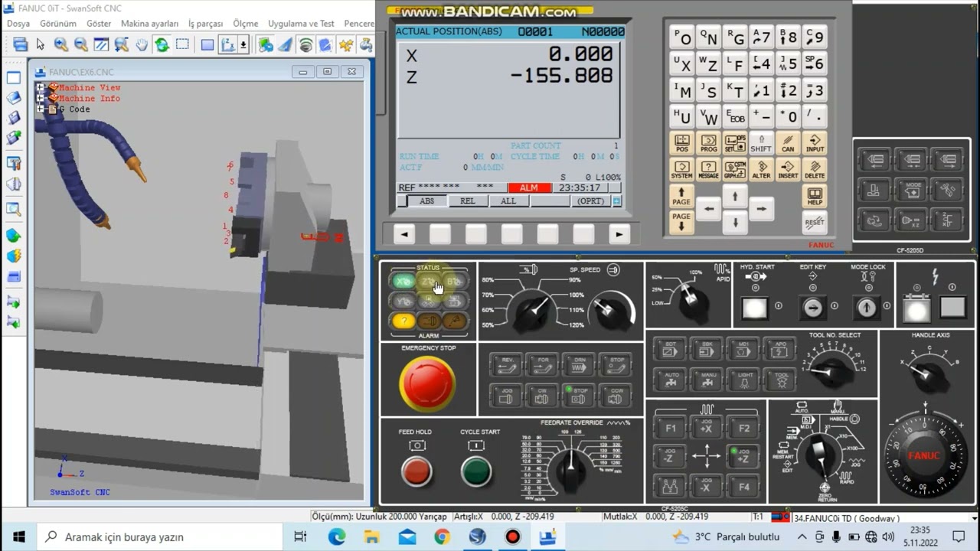980x551 pixels.
Task: Expand the Machine View tree node
Action: [x=41, y=88]
